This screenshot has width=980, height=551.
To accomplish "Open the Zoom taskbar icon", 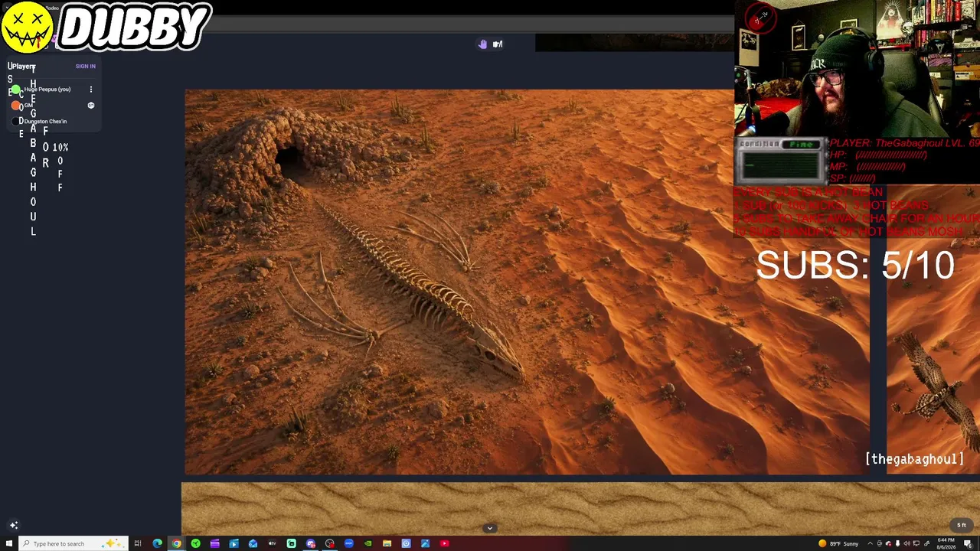I will pyautogui.click(x=348, y=543).
